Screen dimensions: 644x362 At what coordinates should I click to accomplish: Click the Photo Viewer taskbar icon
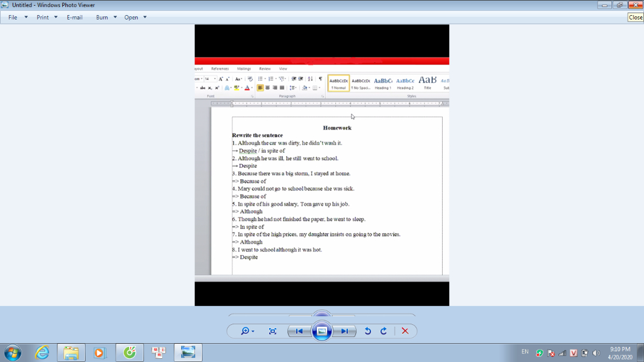point(188,353)
